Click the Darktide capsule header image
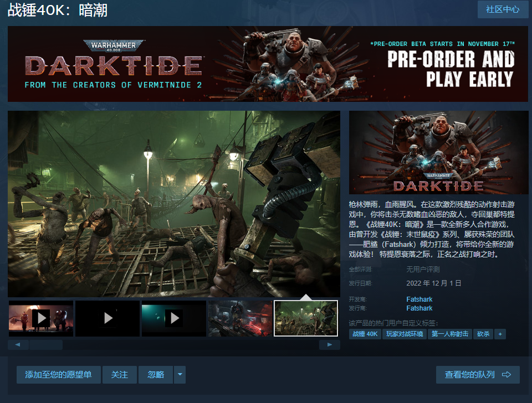 tap(439, 153)
